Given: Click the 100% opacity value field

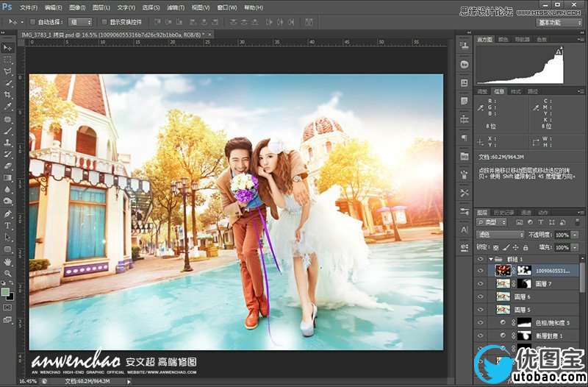Looking at the screenshot, I should [562, 235].
